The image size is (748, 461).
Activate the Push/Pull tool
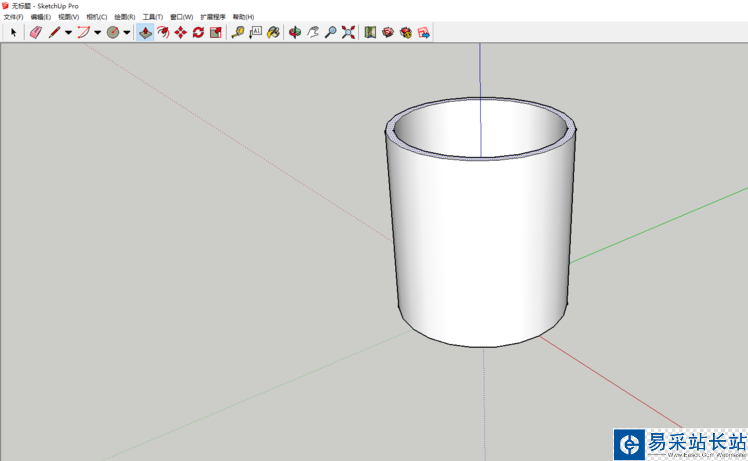click(146, 32)
